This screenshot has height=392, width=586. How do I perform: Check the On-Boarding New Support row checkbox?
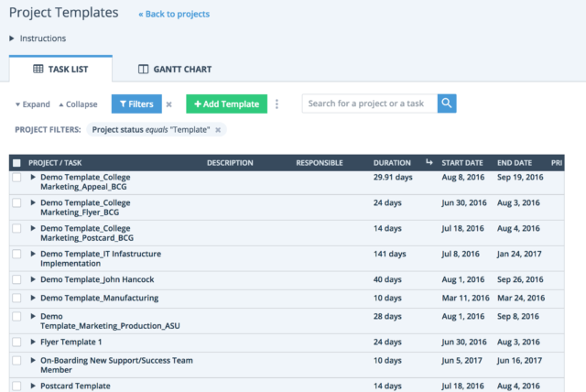coord(16,361)
